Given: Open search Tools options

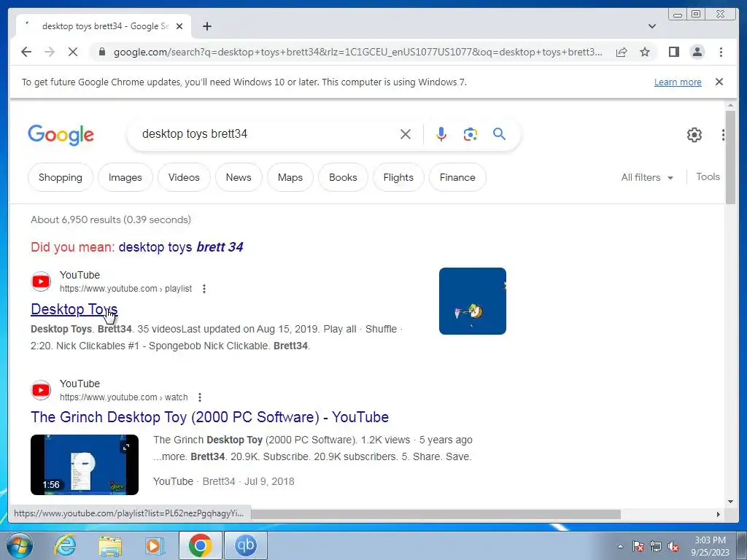Looking at the screenshot, I should (708, 176).
